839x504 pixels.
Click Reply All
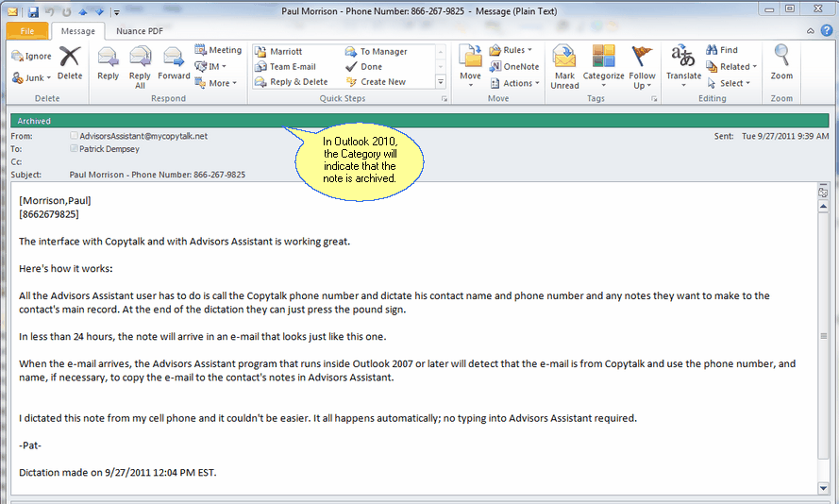(140, 67)
